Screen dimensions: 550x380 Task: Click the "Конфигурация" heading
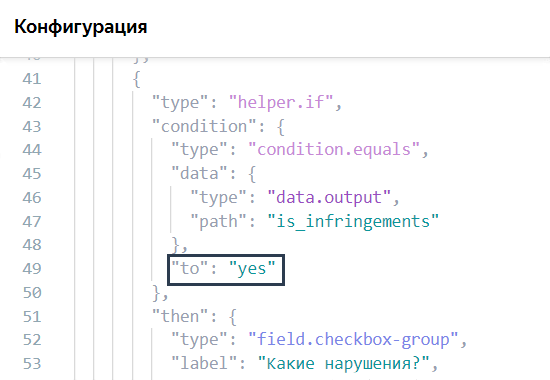pyautogui.click(x=81, y=27)
